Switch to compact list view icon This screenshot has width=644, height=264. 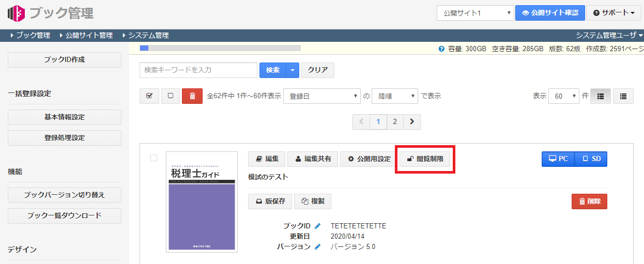pos(623,96)
